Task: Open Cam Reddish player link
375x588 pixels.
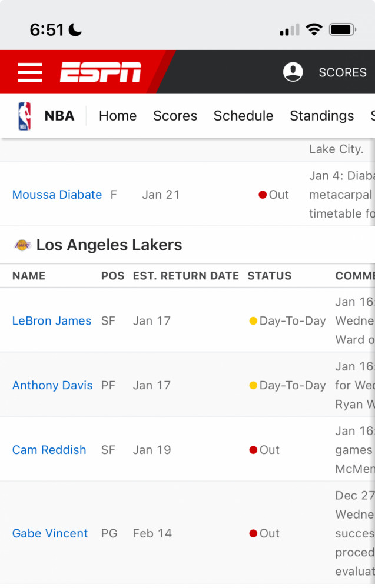Action: coord(49,450)
